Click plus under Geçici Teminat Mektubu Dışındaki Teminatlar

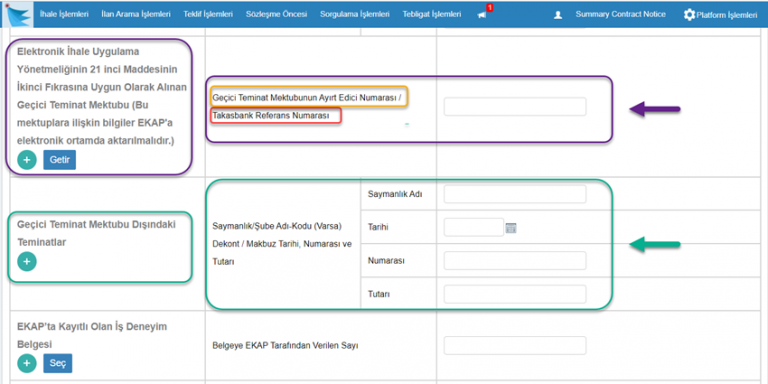(x=27, y=262)
